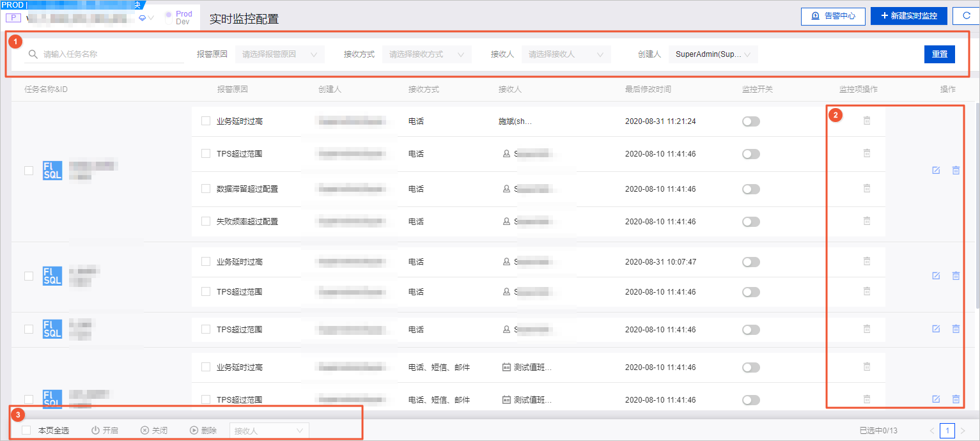Click FlSQL icon of group containing 失败频率超过配置
Image resolution: width=980 pixels, height=441 pixels.
click(52, 171)
